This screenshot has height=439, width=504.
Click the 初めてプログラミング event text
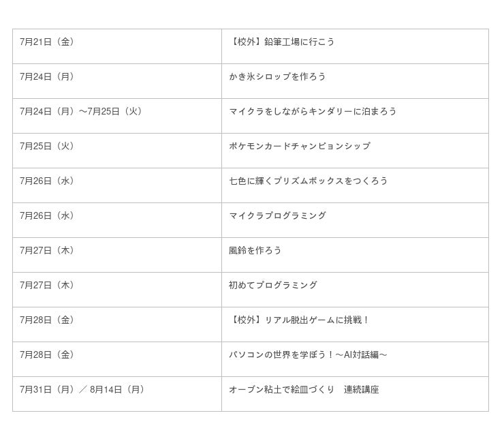tap(273, 286)
